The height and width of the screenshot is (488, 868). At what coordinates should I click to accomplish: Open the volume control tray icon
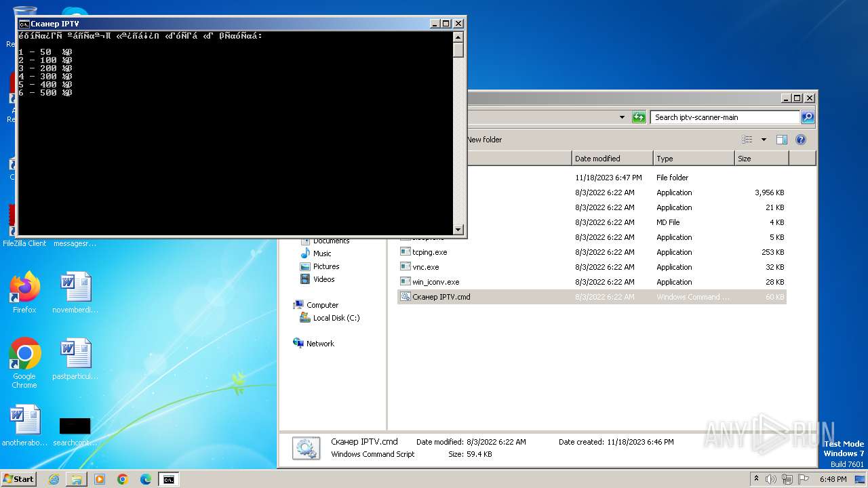click(771, 479)
